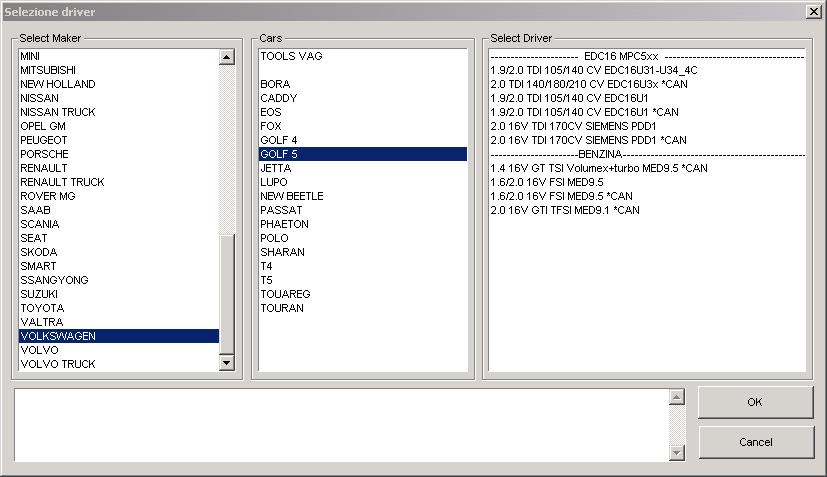827x477 pixels.
Task: Select FOX car model
Action: [363, 126]
